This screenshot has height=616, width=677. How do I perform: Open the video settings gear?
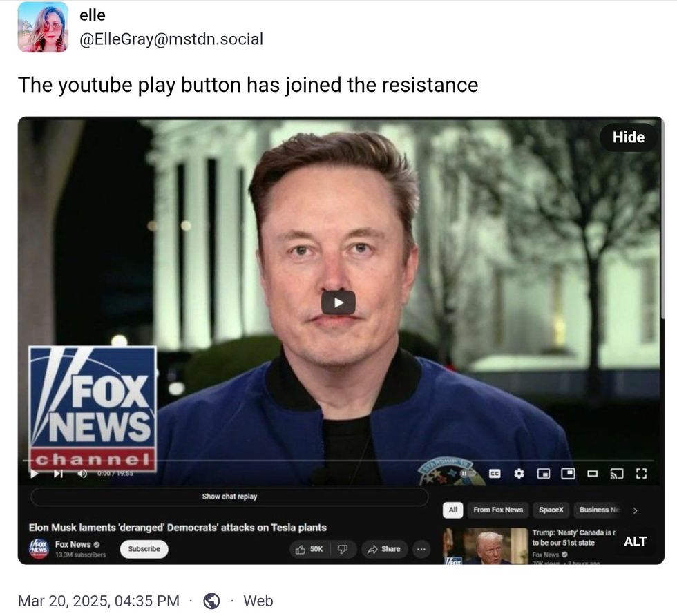point(519,474)
